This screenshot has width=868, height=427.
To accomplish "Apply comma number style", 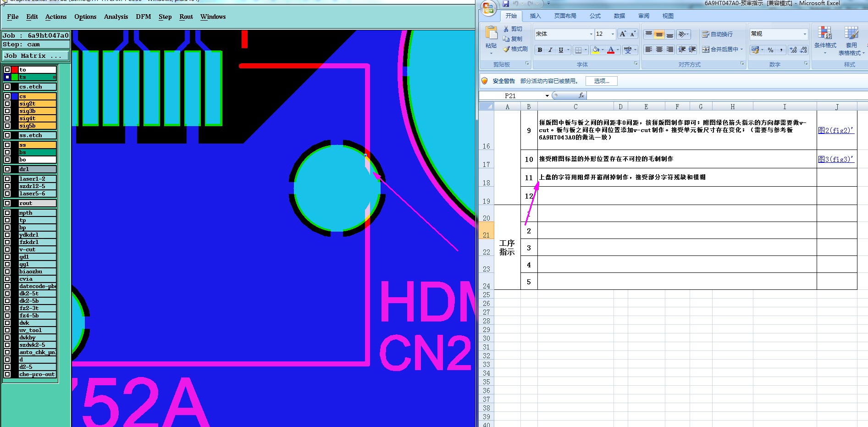I will pos(781,50).
